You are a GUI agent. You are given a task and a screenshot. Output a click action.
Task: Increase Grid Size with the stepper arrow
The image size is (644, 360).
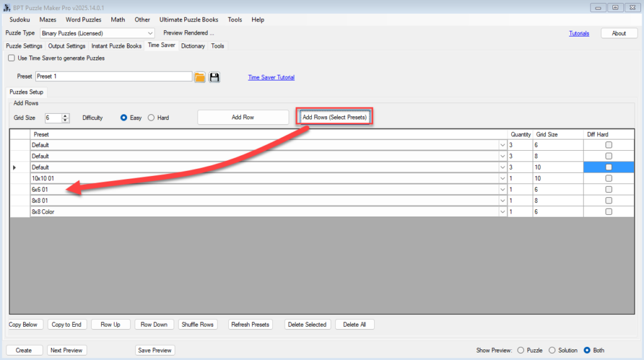[x=66, y=115]
